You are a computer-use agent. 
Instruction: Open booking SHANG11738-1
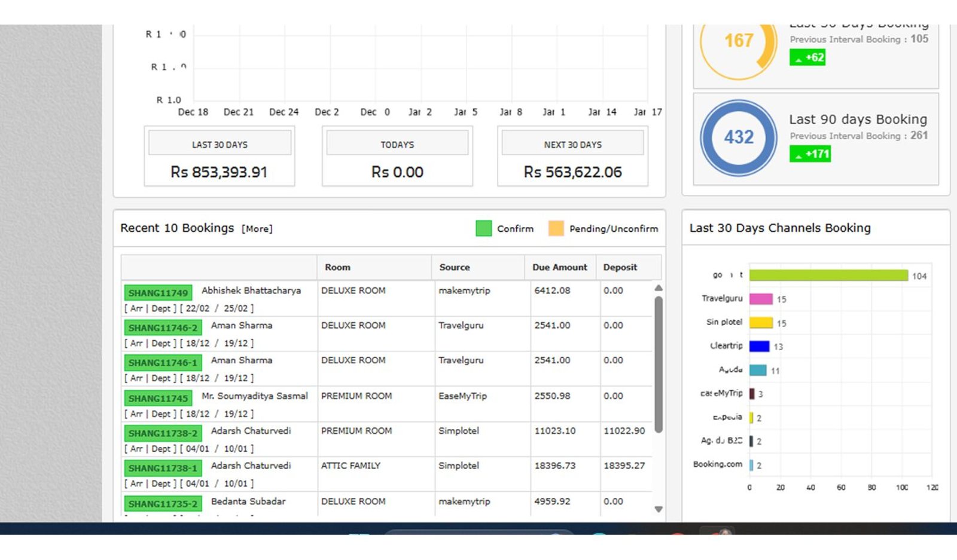coord(163,468)
